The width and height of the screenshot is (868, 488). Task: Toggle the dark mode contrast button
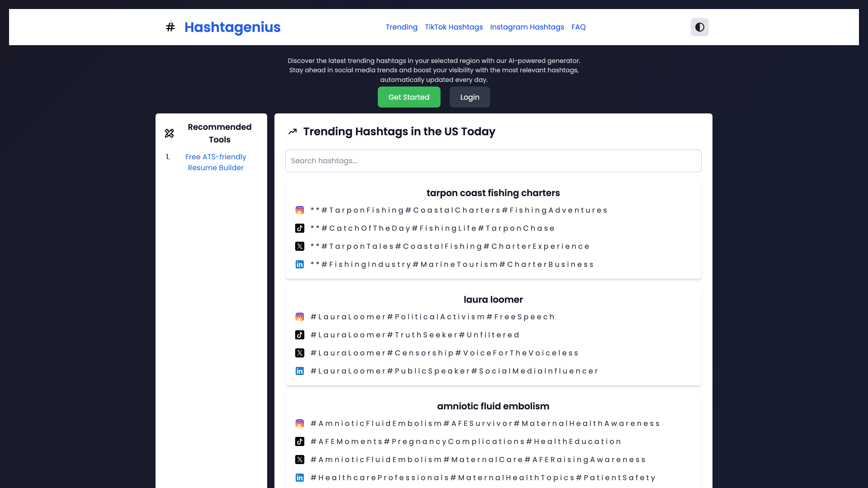point(700,27)
